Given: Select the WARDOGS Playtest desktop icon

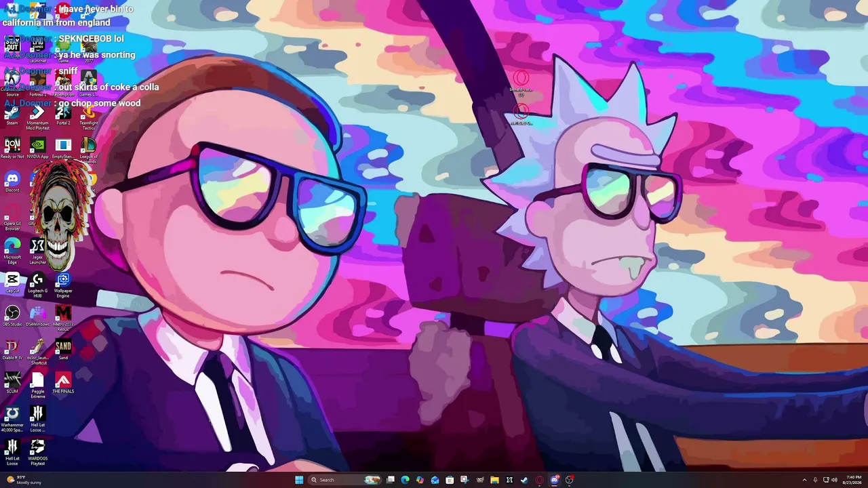Looking at the screenshot, I should [37, 453].
